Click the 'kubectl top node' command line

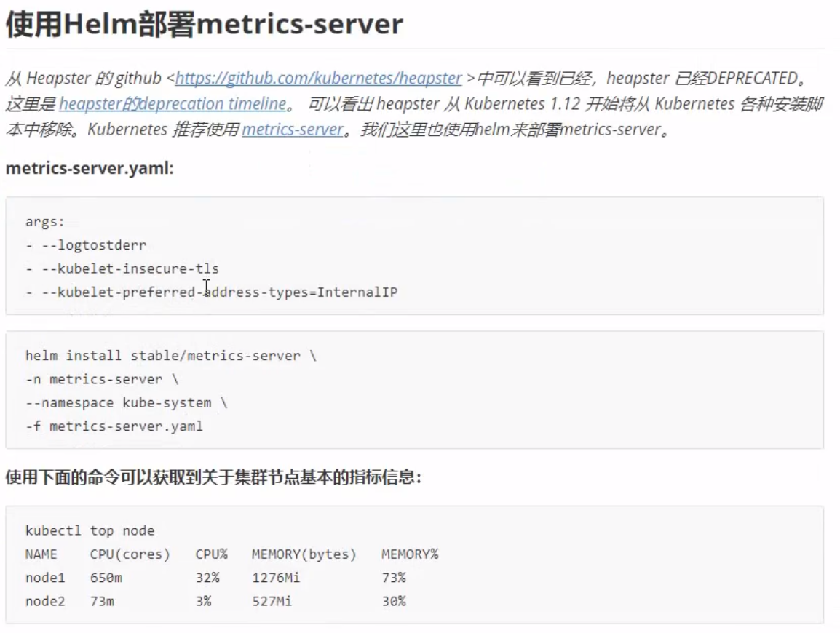(x=90, y=530)
